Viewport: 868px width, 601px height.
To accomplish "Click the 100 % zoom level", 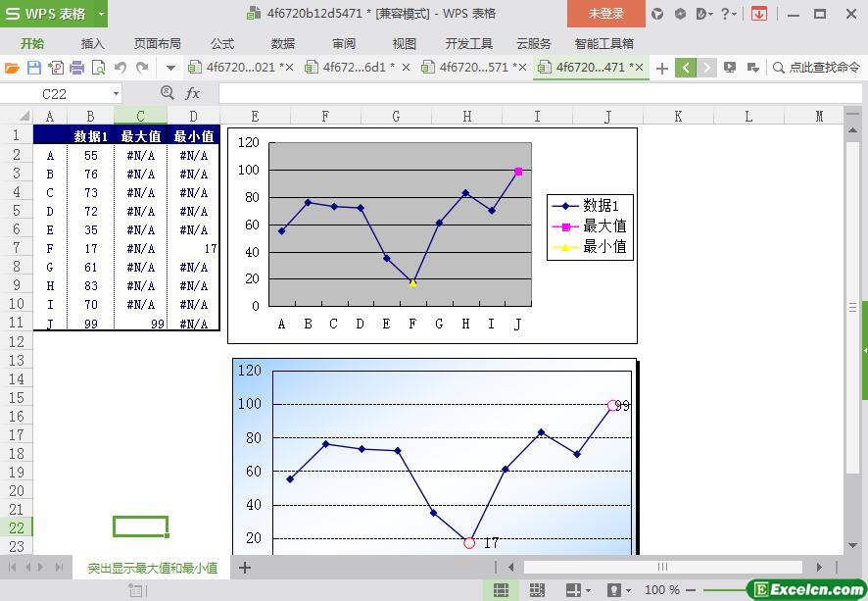I will pos(662,590).
